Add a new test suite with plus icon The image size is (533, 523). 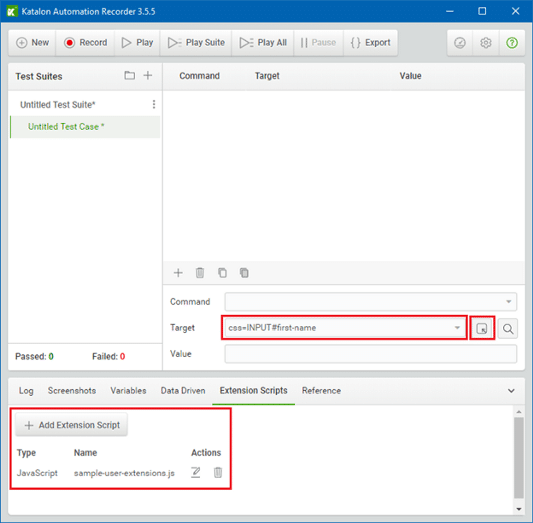point(148,75)
